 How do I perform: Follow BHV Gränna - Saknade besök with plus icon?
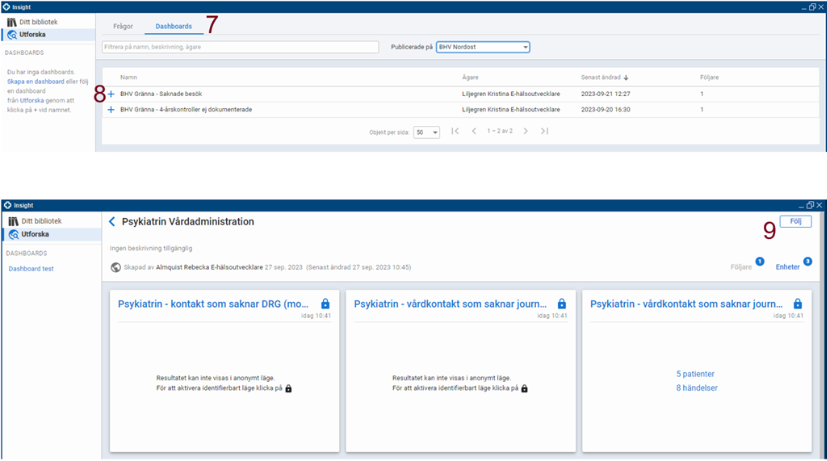pyautogui.click(x=111, y=94)
